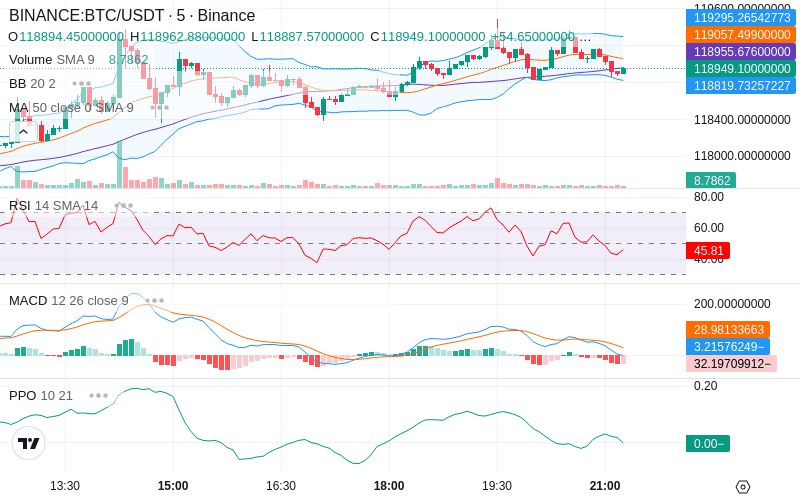This screenshot has height=500, width=800.
Task: Click the blue MACD label 3.21576249
Action: point(728,346)
